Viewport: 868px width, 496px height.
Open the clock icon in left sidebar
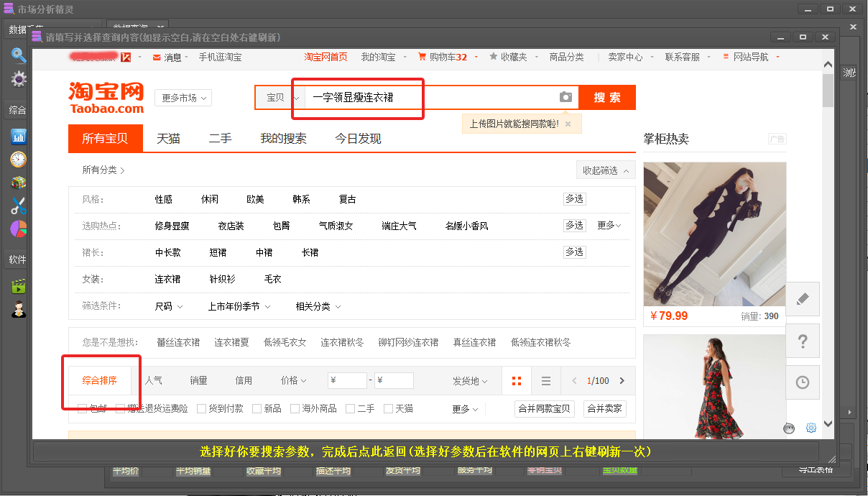tap(19, 160)
